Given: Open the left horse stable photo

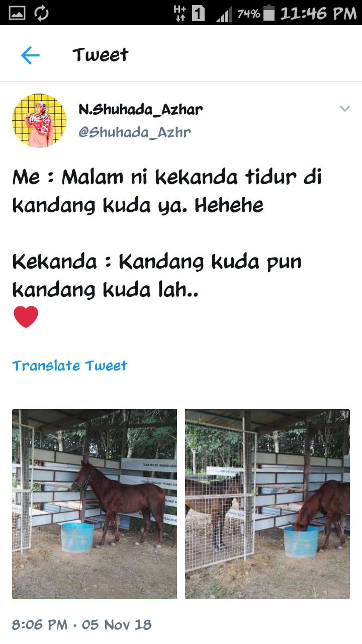Looking at the screenshot, I should coord(95,504).
